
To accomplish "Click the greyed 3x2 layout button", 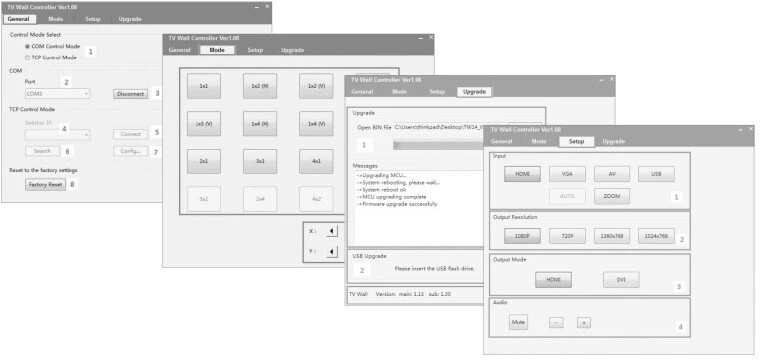I will tap(204, 199).
